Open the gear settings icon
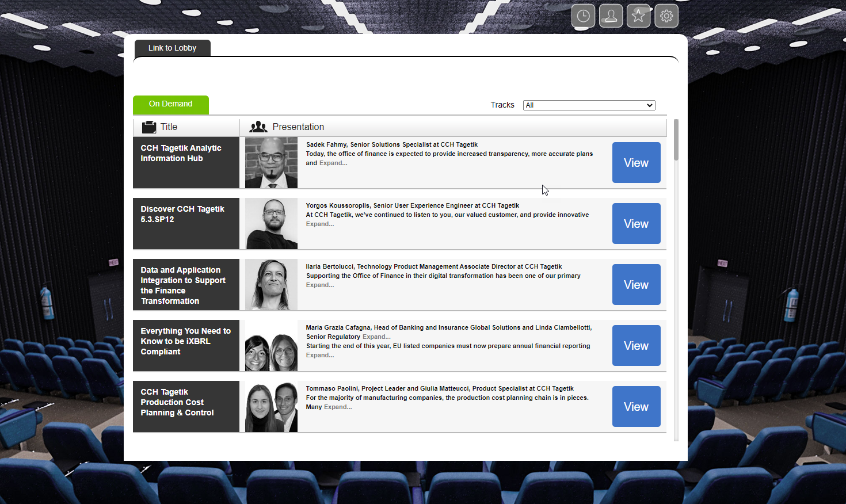 [x=666, y=16]
